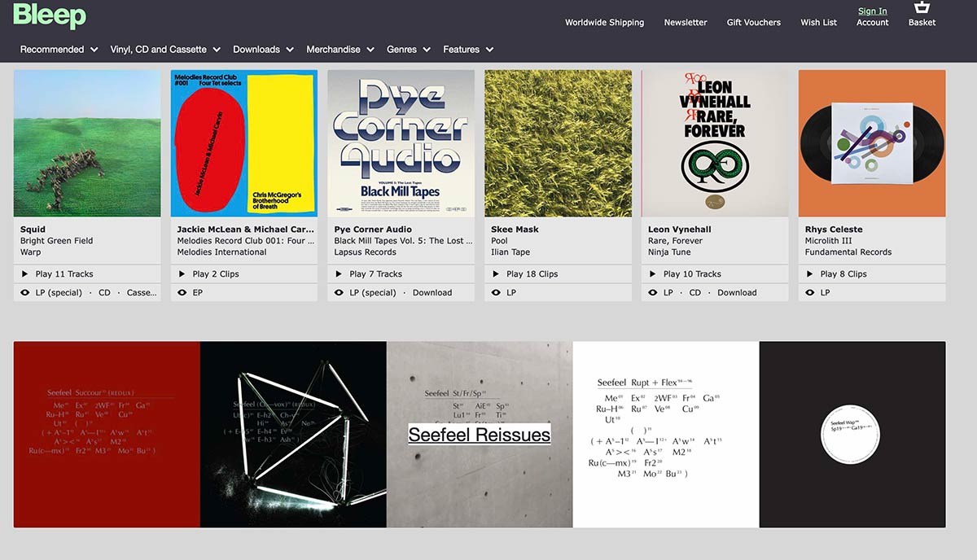Click eye icon under Squid release

coord(24,293)
